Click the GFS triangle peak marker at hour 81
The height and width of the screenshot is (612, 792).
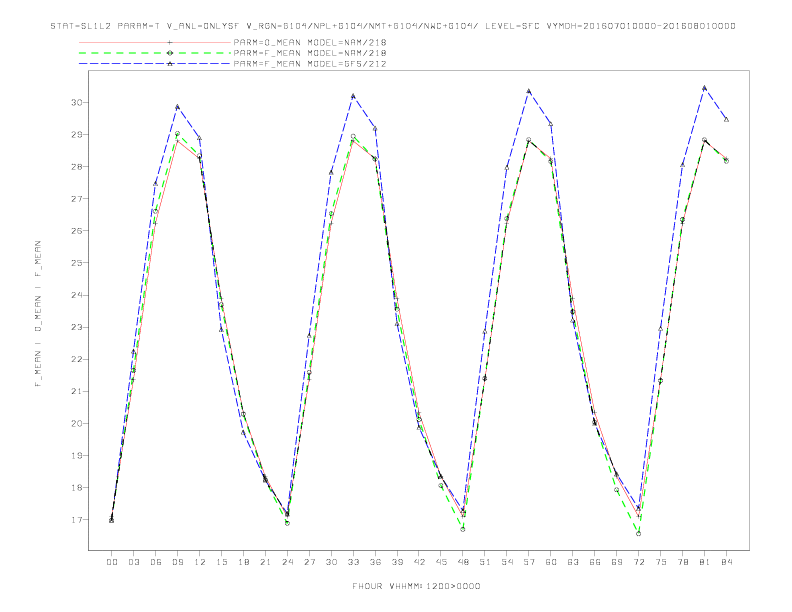[705, 88]
